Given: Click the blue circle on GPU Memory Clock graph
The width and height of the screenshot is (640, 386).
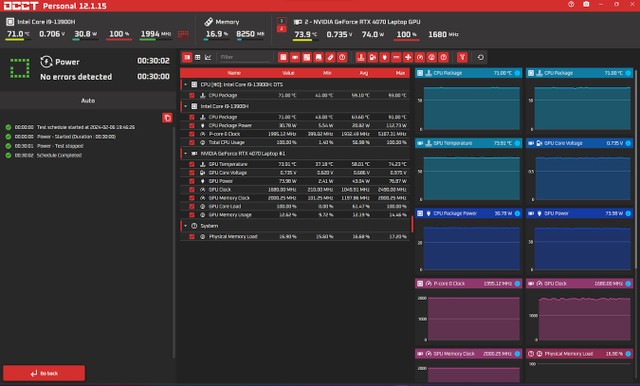Looking at the screenshot, I should (517, 354).
